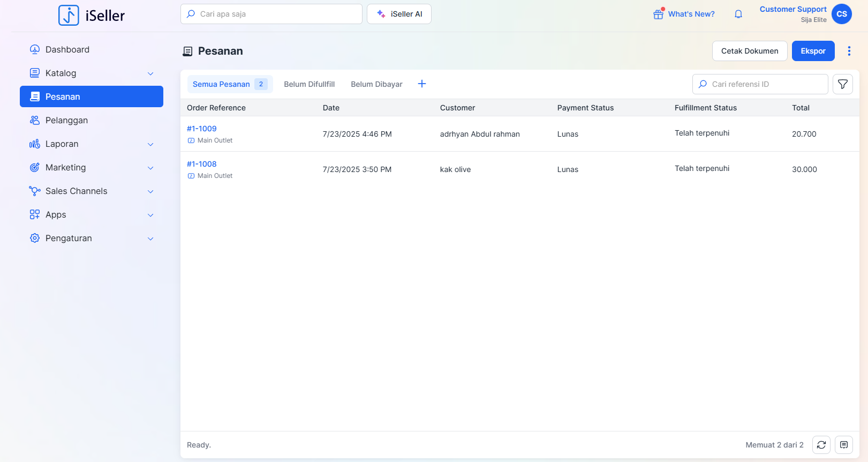Launch iSeller AI assistant
The width and height of the screenshot is (868, 462).
click(399, 14)
